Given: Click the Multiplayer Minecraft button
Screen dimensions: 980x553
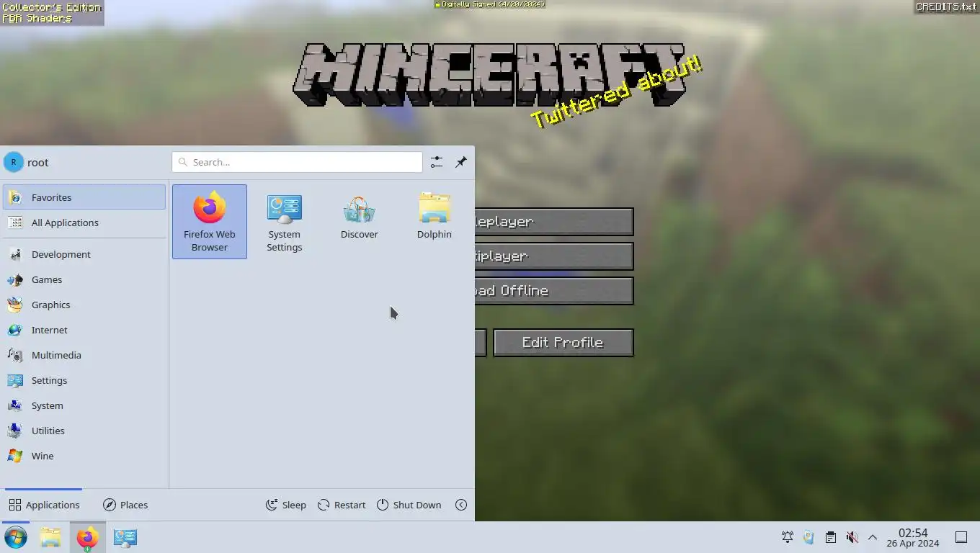Looking at the screenshot, I should (554, 256).
